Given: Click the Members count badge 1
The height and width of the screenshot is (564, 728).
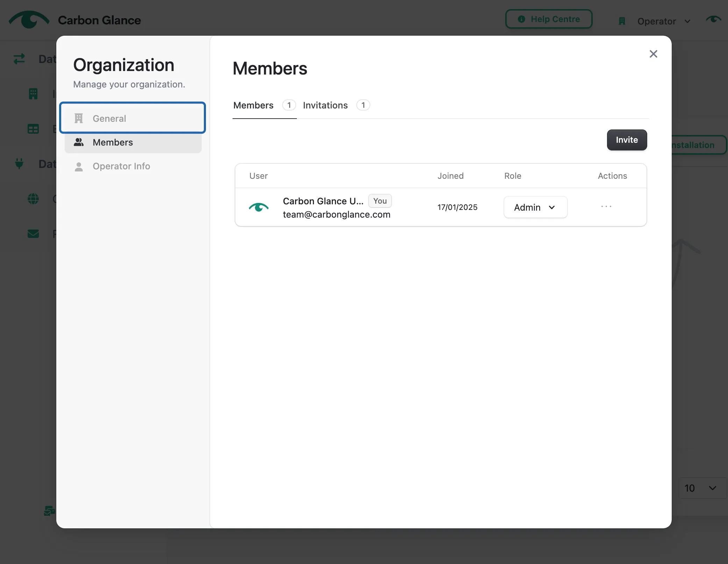Looking at the screenshot, I should 289,105.
